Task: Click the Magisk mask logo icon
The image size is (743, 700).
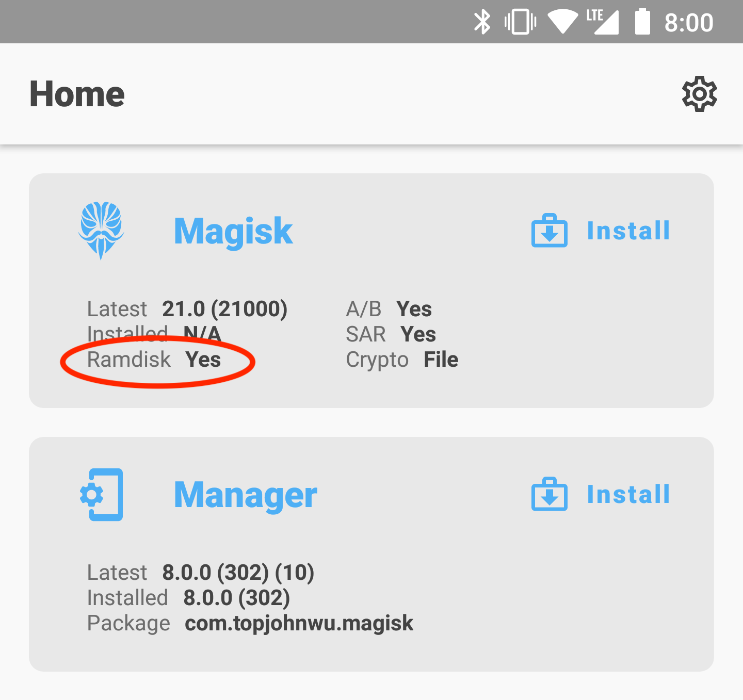Action: tap(101, 231)
